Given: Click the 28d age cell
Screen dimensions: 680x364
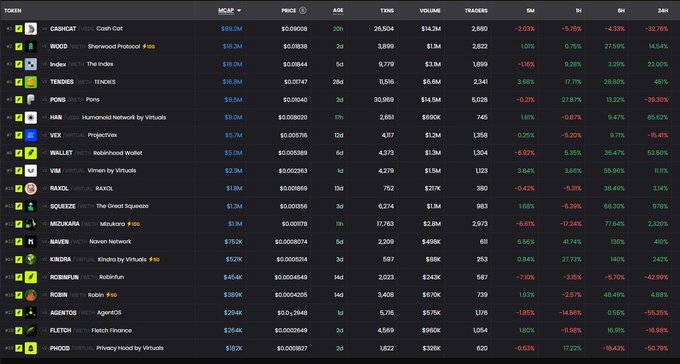Looking at the screenshot, I should point(338,82).
